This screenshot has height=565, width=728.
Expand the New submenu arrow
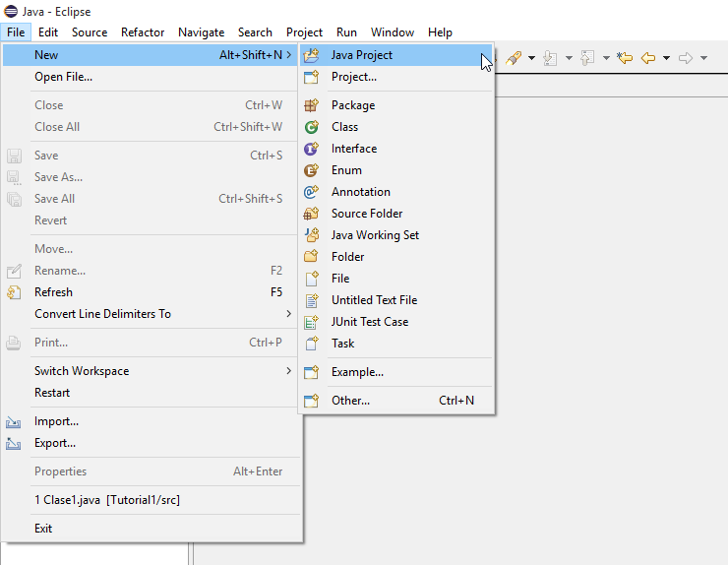point(289,55)
